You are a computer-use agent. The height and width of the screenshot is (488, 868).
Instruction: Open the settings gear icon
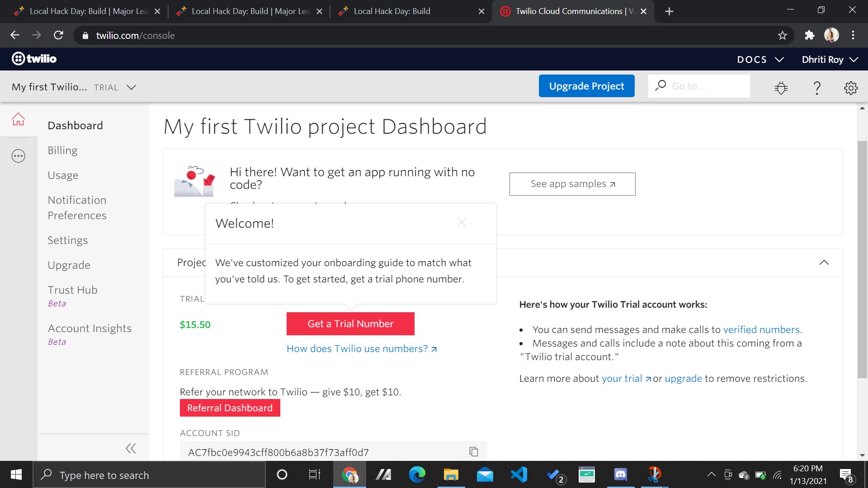pyautogui.click(x=850, y=88)
